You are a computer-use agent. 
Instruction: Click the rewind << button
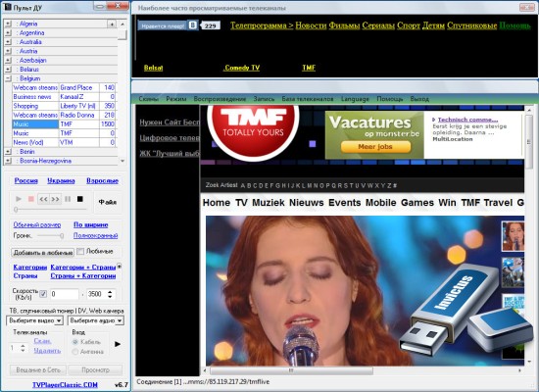tap(43, 199)
